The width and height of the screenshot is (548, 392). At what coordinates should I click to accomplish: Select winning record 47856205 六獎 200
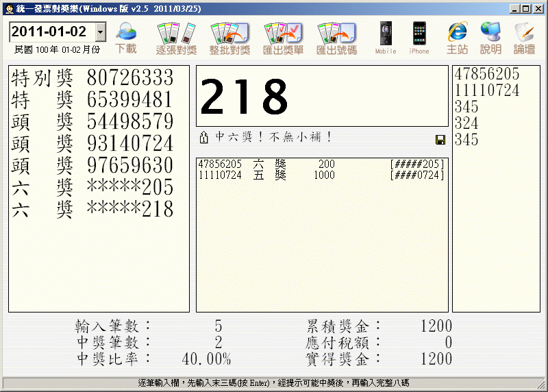click(x=321, y=164)
